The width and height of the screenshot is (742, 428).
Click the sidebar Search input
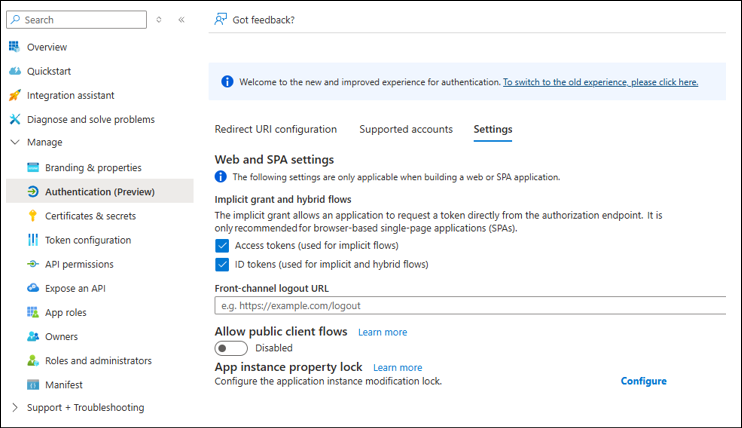pos(77,19)
